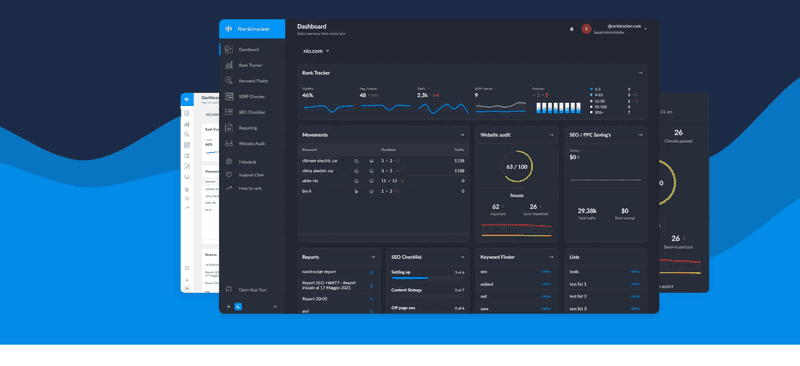Image resolution: width=800 pixels, height=366 pixels.
Task: Open Movements card via its arrow
Action: pyautogui.click(x=462, y=135)
